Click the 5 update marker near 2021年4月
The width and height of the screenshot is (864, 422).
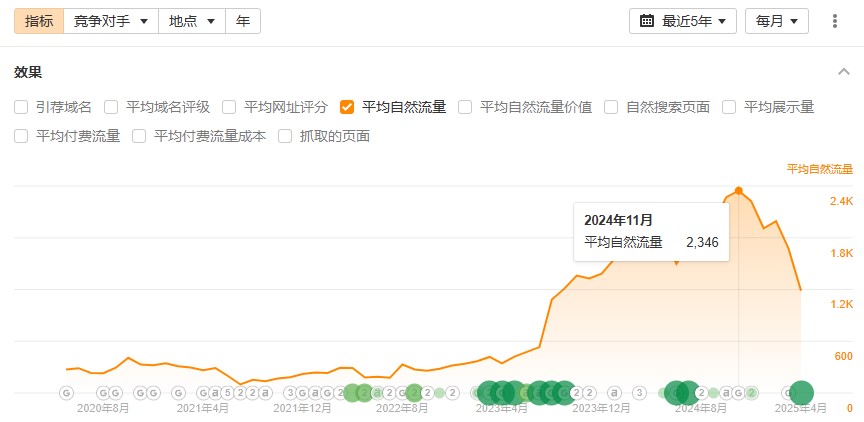[228, 393]
